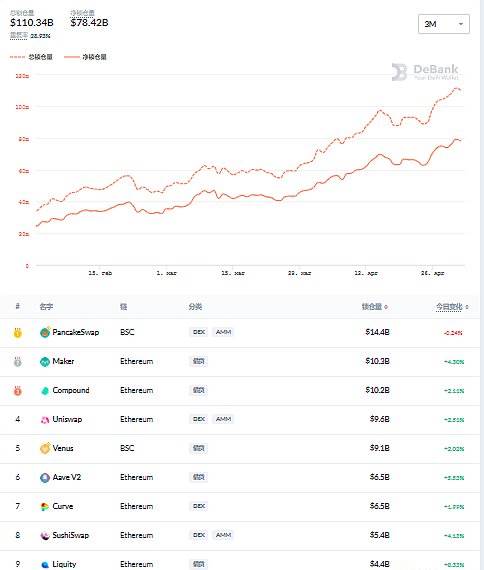Click the PancakeSwap logo icon
Image resolution: width=484 pixels, height=570 pixels.
(45, 332)
